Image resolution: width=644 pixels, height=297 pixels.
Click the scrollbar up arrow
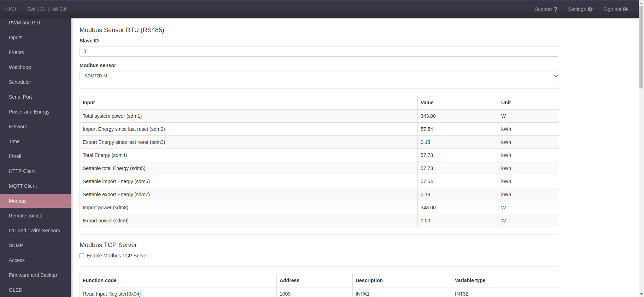click(x=641, y=2)
